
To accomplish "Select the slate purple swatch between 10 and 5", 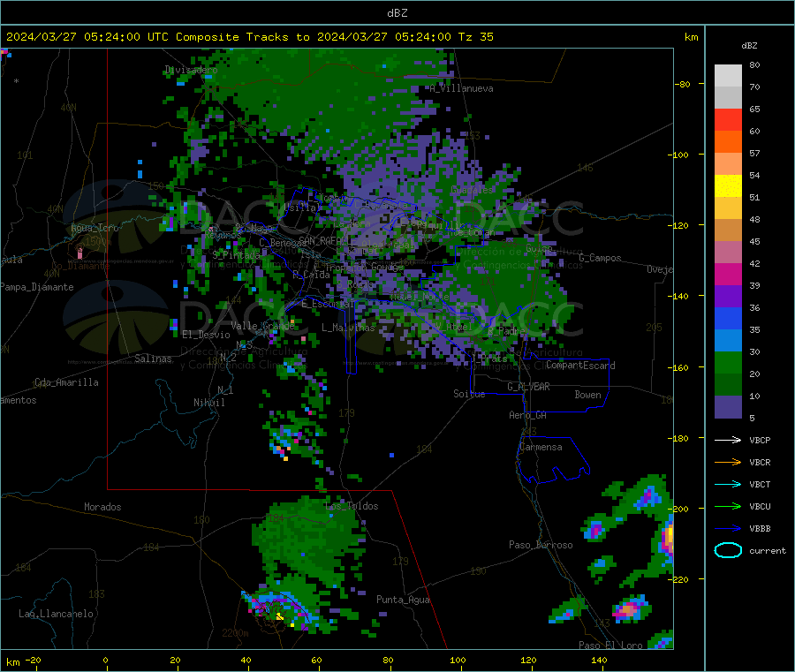I will coord(728,407).
